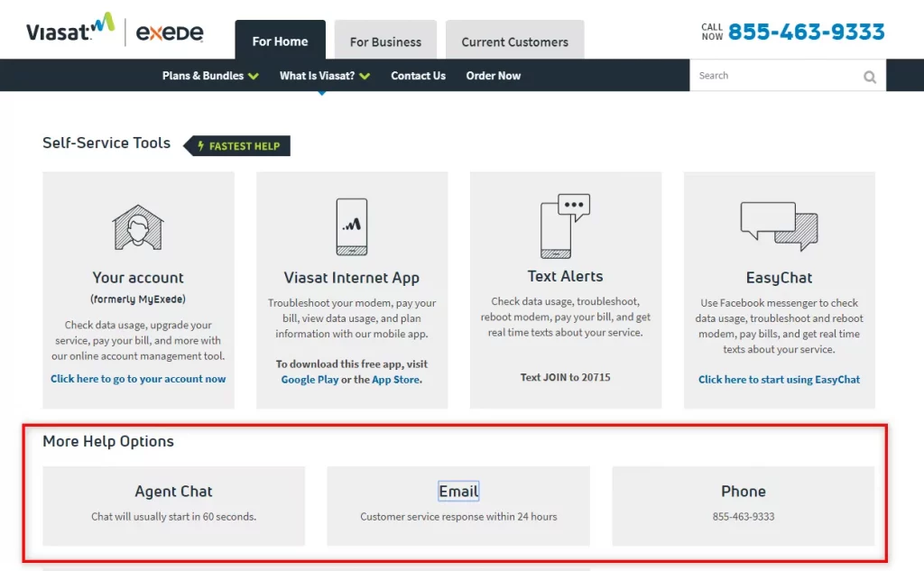
Task: Select the Agent Chat help option
Action: click(x=174, y=505)
